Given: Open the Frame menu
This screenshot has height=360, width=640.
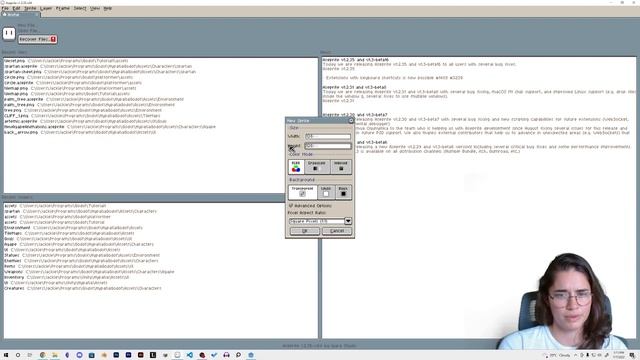Looking at the screenshot, I should [62, 8].
